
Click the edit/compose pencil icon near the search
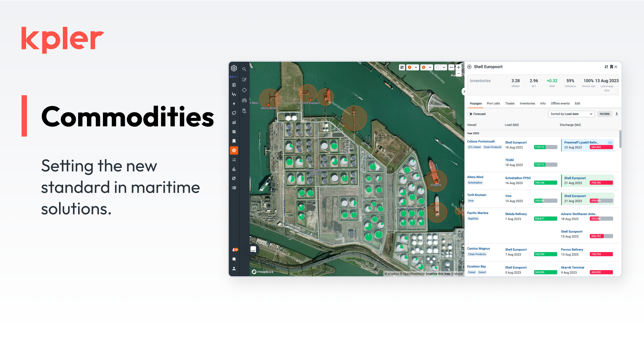(244, 79)
